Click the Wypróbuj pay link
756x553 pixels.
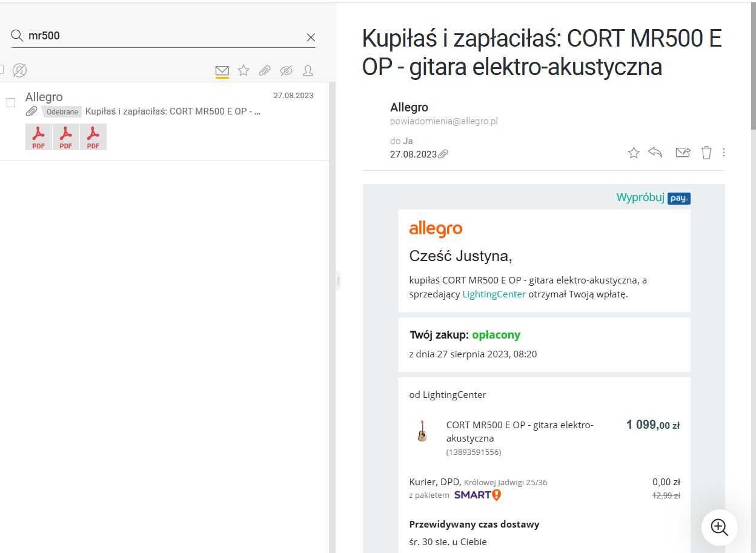[653, 197]
